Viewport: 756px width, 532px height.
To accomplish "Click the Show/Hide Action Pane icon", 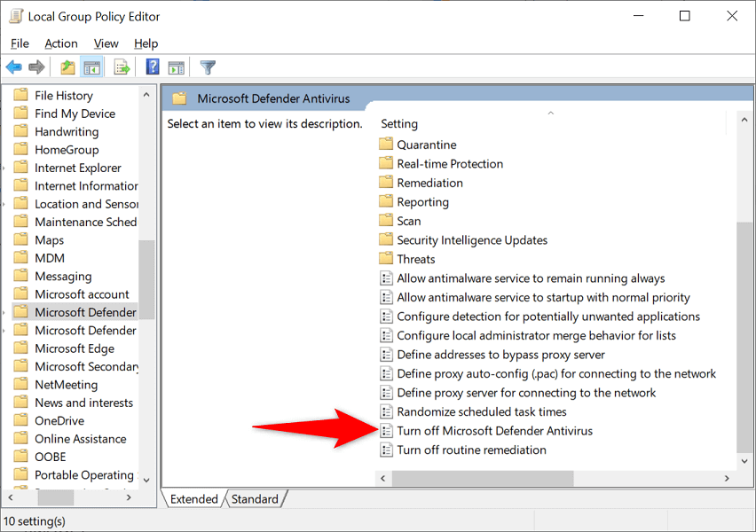I will [x=176, y=68].
